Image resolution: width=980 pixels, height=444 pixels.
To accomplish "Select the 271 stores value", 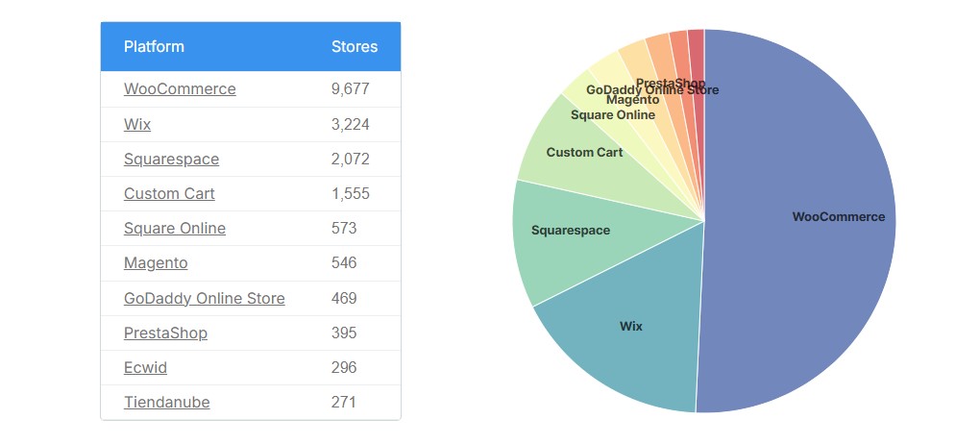I will (x=344, y=402).
